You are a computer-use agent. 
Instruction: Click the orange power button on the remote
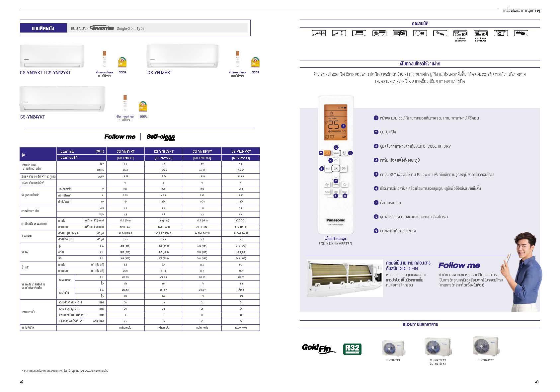327,153
